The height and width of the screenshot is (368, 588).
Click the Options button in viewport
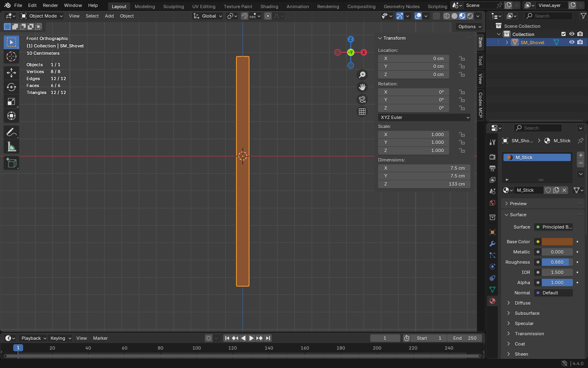469,27
